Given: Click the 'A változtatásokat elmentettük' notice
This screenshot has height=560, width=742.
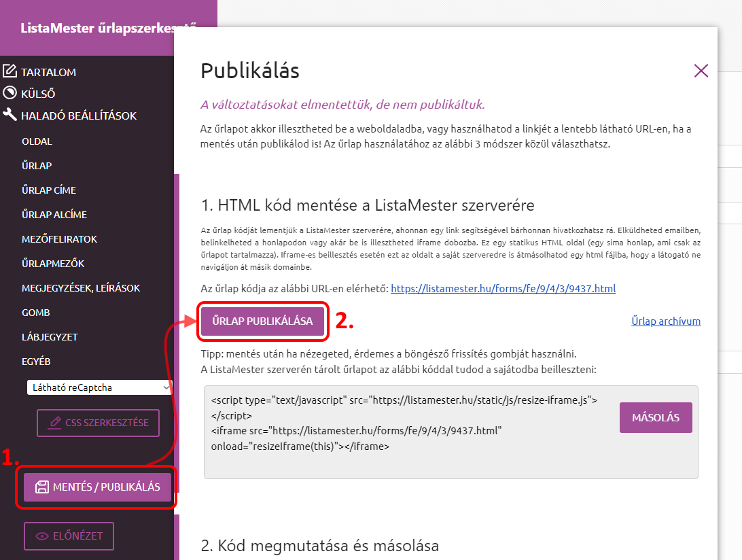Looking at the screenshot, I should click(x=342, y=104).
